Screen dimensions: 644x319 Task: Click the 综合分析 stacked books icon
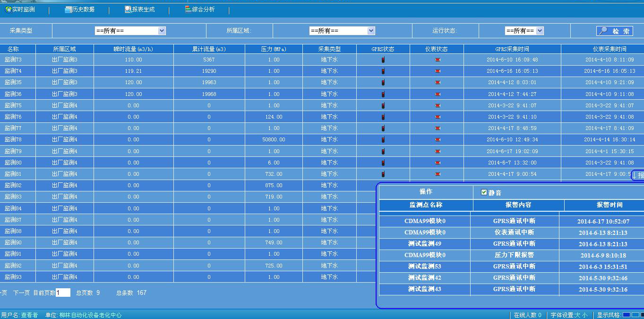point(188,9)
